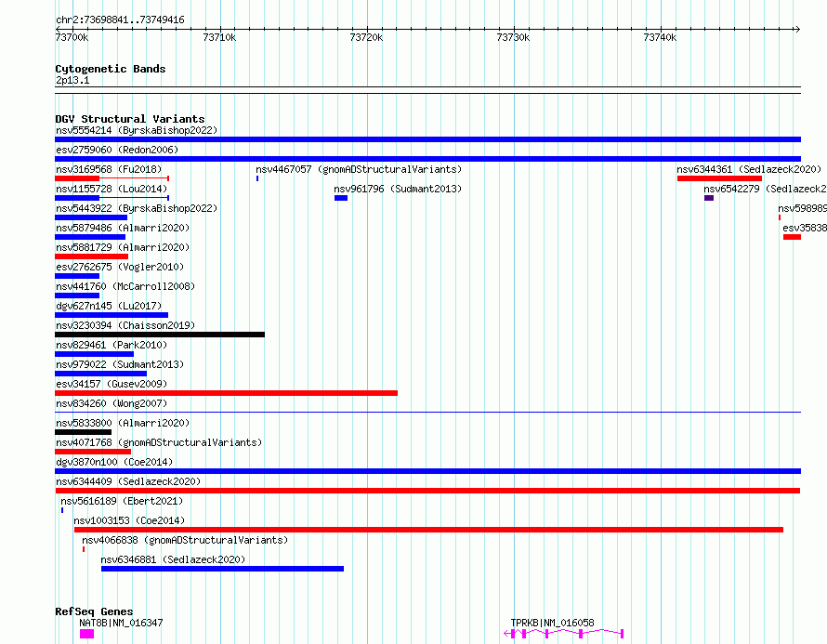Image resolution: width=827 pixels, height=644 pixels.
Task: Click nsv5879486 (Almarri2020) label
Action: point(123,228)
